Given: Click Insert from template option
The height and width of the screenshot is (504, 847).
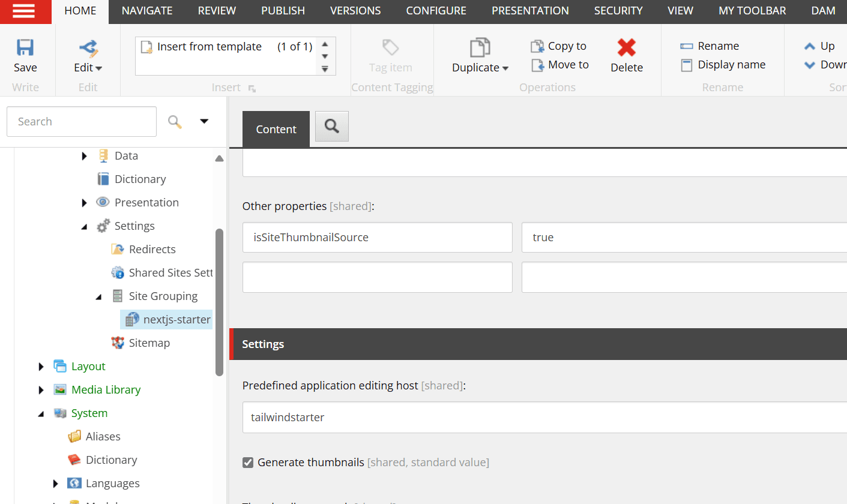Looking at the screenshot, I should click(x=209, y=47).
